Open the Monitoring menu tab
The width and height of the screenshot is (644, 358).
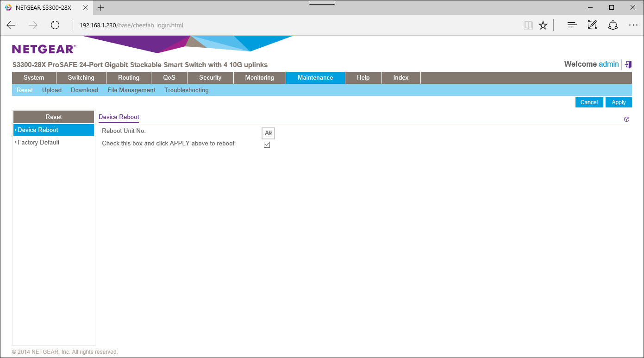point(260,78)
